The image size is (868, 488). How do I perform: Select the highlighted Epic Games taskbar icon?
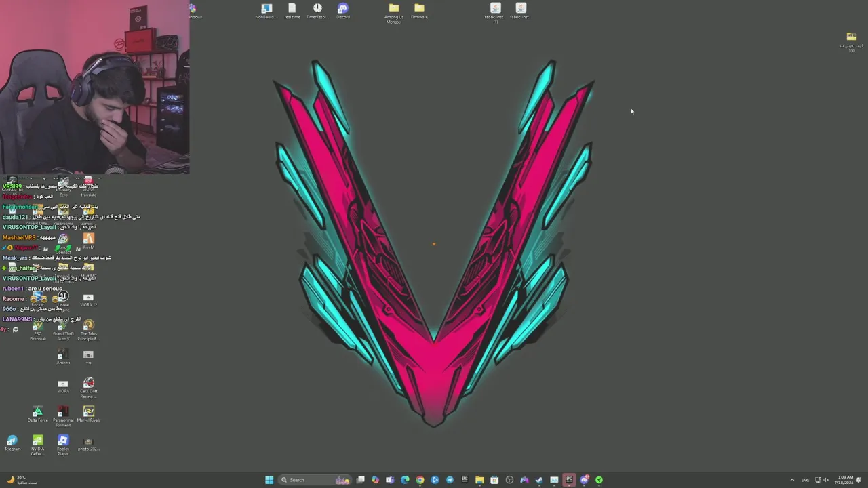569,480
